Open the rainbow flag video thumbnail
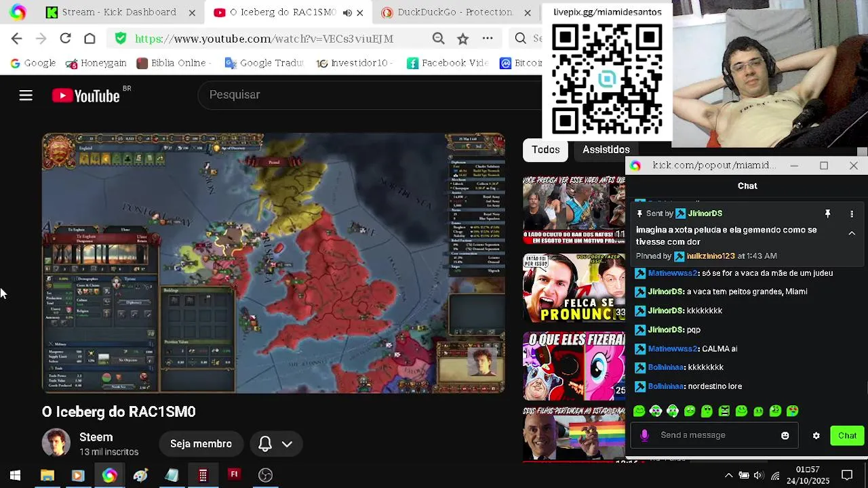This screenshot has height=488, width=868. click(x=574, y=434)
